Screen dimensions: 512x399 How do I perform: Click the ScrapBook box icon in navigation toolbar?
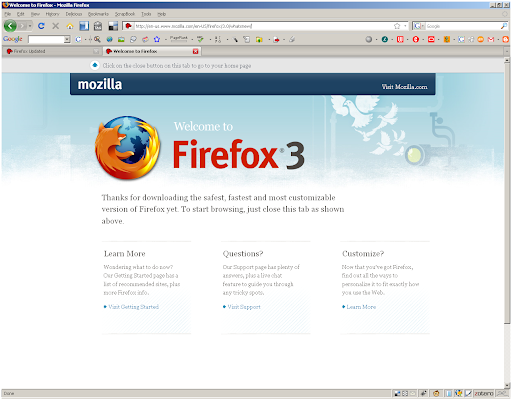click(x=98, y=26)
